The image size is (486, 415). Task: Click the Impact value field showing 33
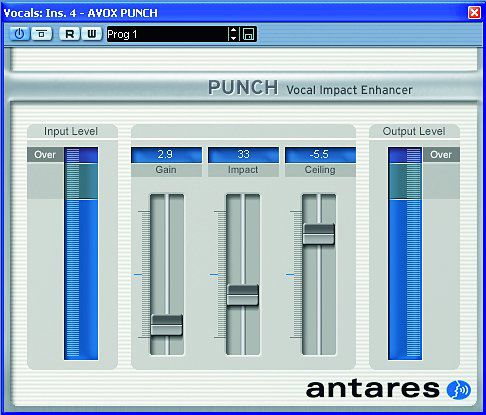tap(243, 155)
